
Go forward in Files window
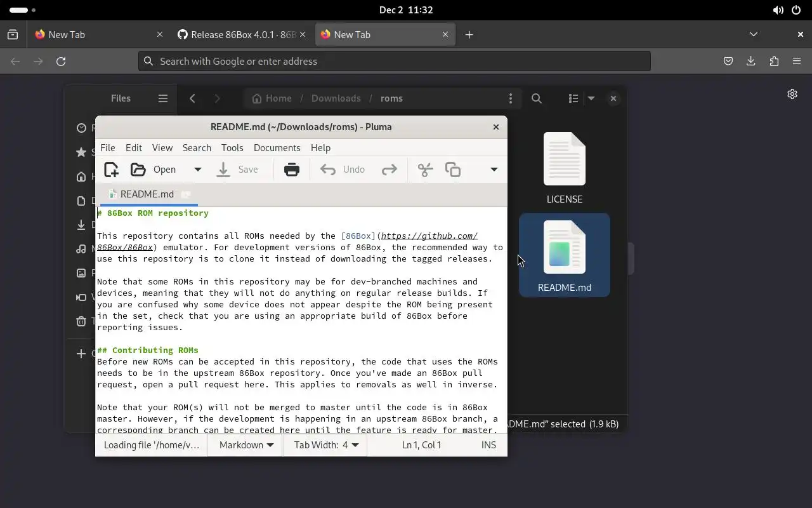point(217,98)
